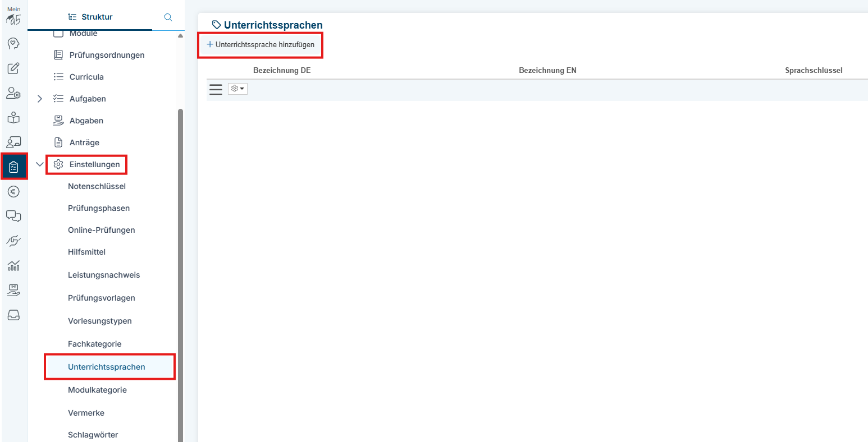Click Unterrichtssprache hinzufügen button
This screenshot has height=442, width=868.
tap(261, 44)
